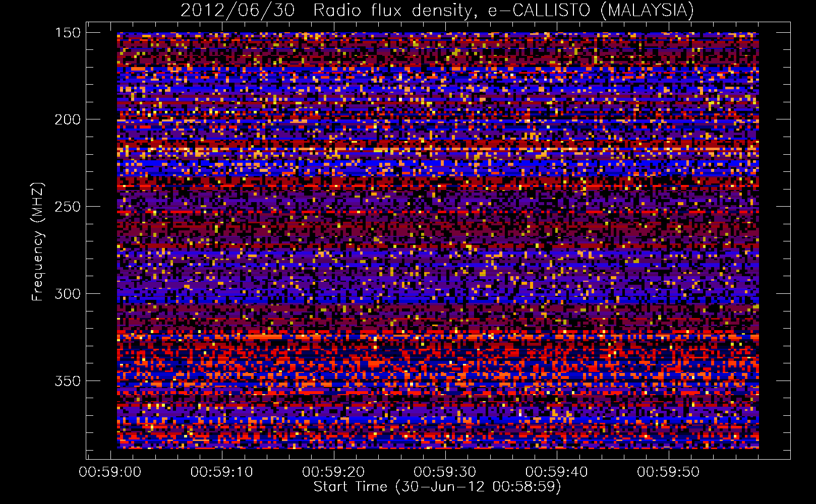This screenshot has width=816, height=504.
Task: Click the 250 frequency tick label
Action: click(68, 207)
